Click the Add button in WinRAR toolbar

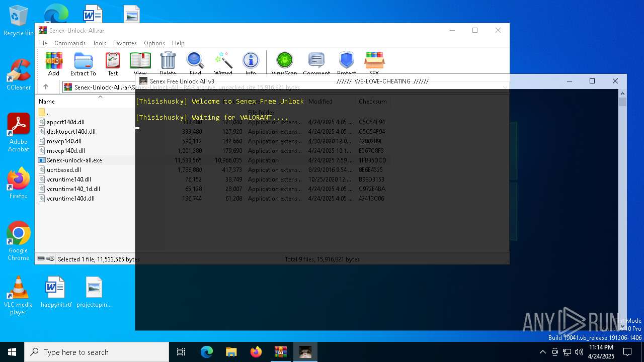pyautogui.click(x=54, y=63)
